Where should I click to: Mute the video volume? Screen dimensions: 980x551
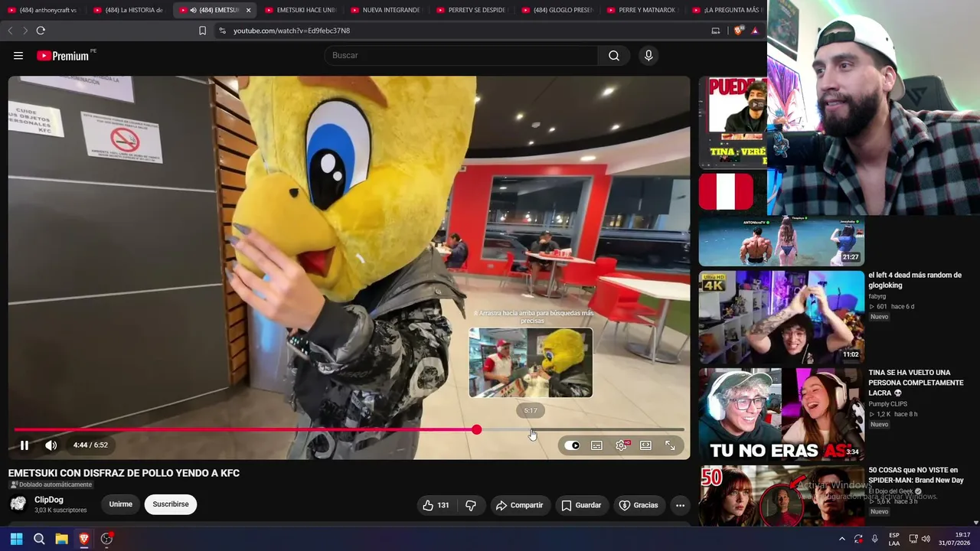pos(51,445)
